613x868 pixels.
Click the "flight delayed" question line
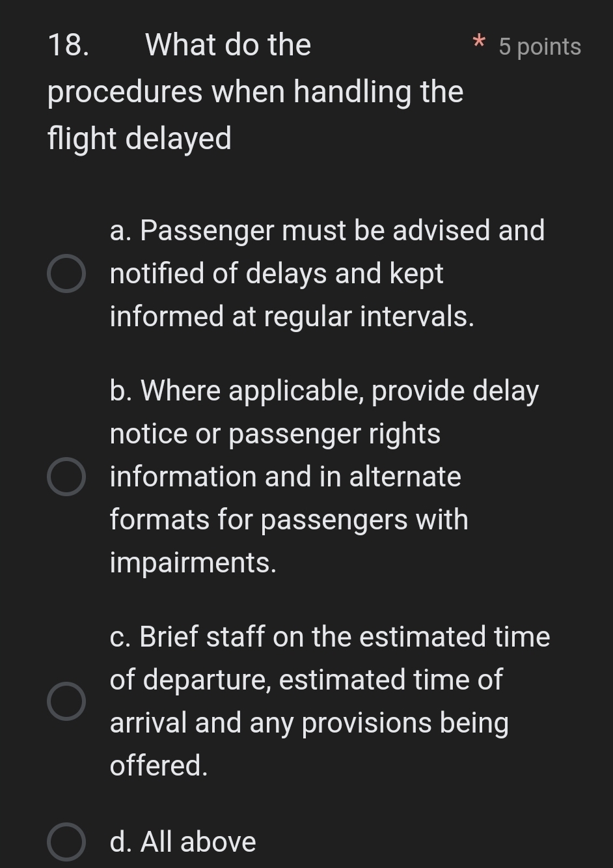point(139,139)
